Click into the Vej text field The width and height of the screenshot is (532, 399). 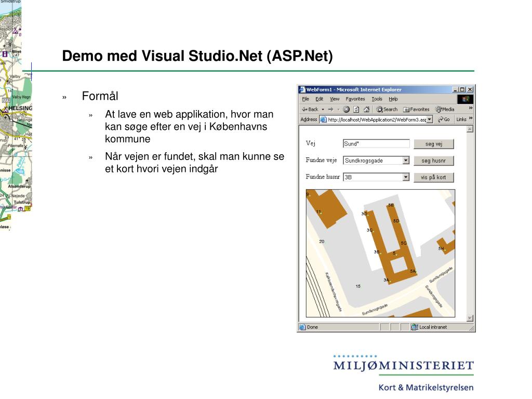pyautogui.click(x=376, y=143)
